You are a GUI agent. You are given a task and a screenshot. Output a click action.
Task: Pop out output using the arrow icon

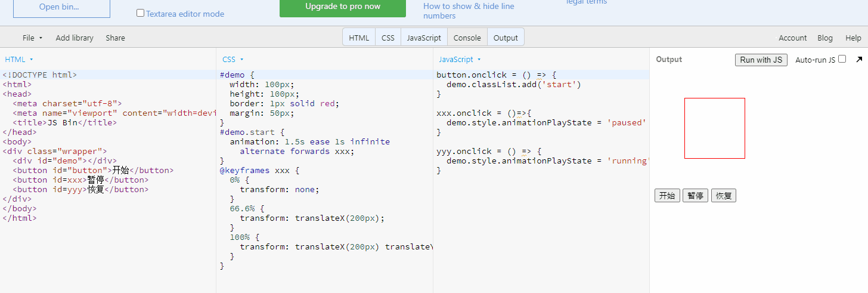pos(858,60)
